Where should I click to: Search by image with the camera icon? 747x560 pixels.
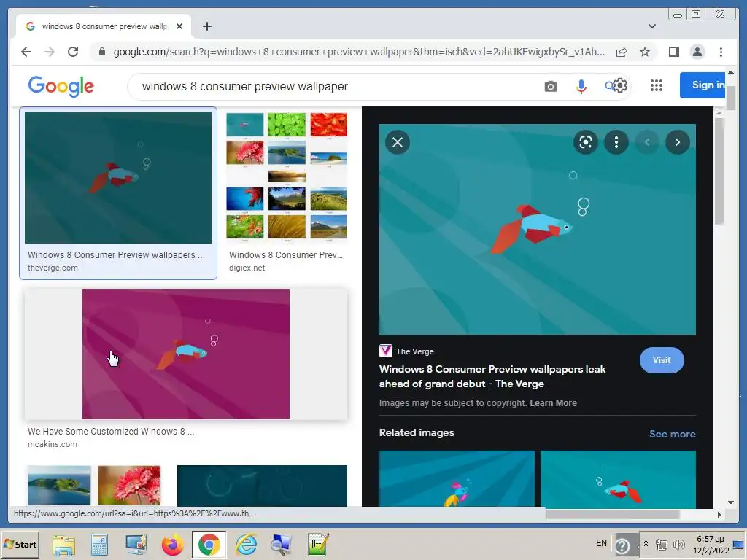point(550,86)
